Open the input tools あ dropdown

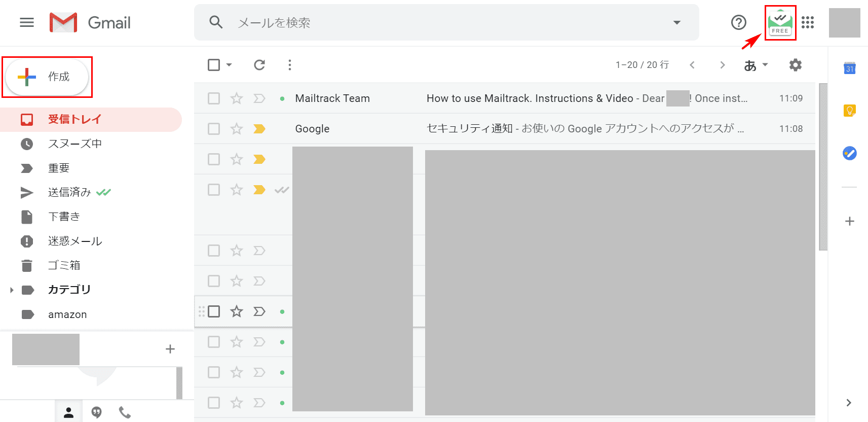tap(756, 65)
